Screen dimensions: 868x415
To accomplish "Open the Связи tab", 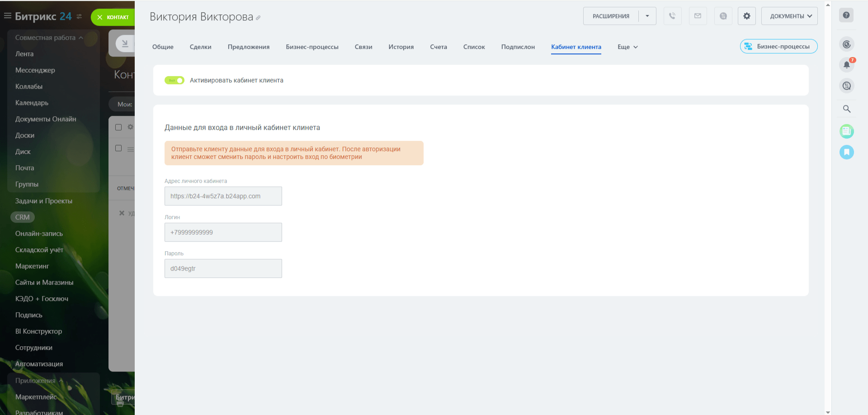I will point(363,47).
